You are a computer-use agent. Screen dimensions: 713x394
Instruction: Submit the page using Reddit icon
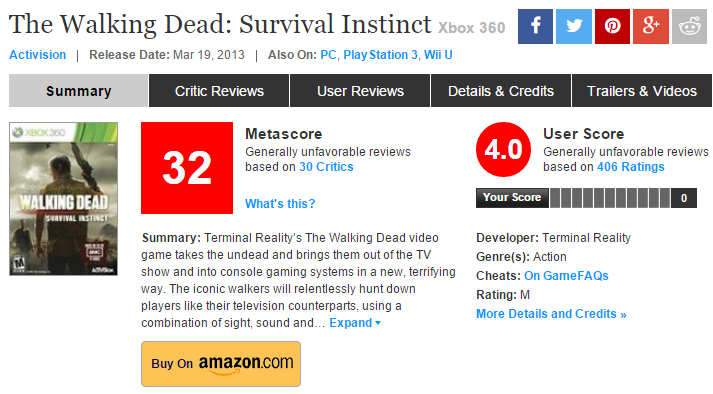pos(689,26)
